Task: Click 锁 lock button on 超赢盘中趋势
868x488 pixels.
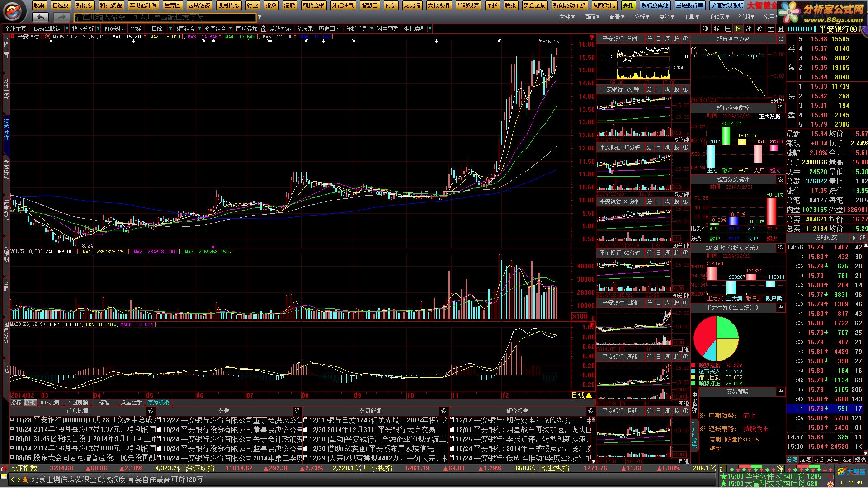Action: click(x=780, y=39)
